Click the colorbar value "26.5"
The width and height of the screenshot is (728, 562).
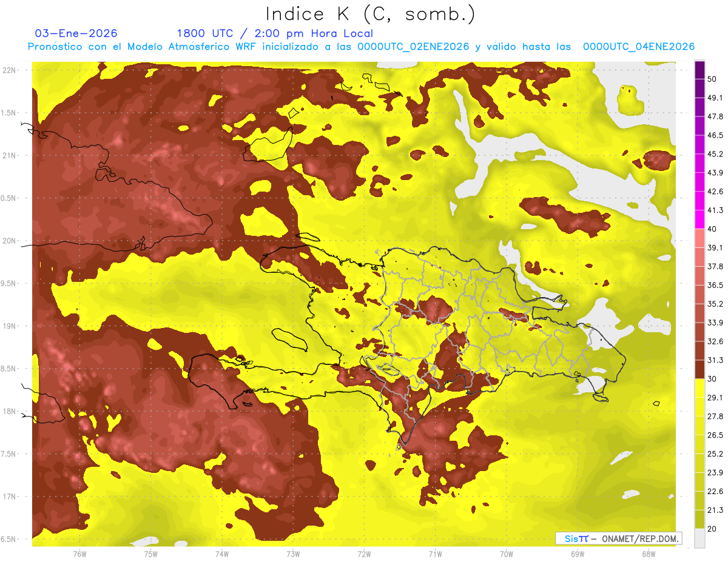pyautogui.click(x=715, y=435)
